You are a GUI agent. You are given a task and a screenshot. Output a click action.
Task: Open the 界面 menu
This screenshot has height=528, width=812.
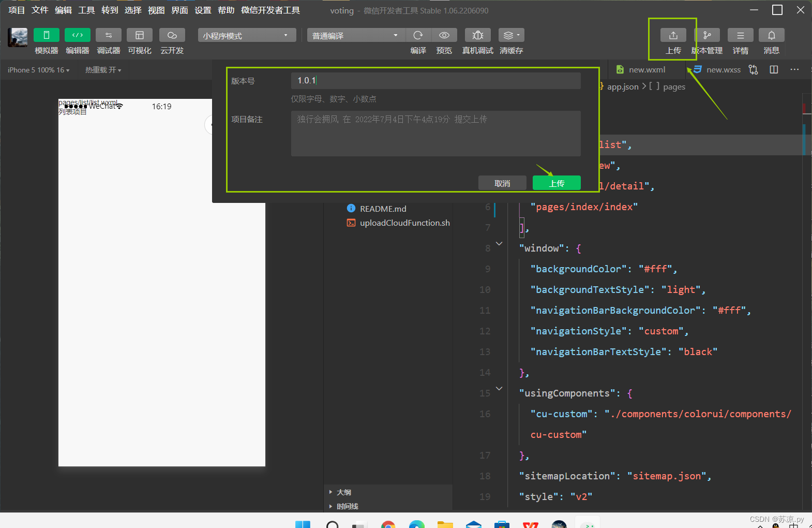(x=179, y=10)
